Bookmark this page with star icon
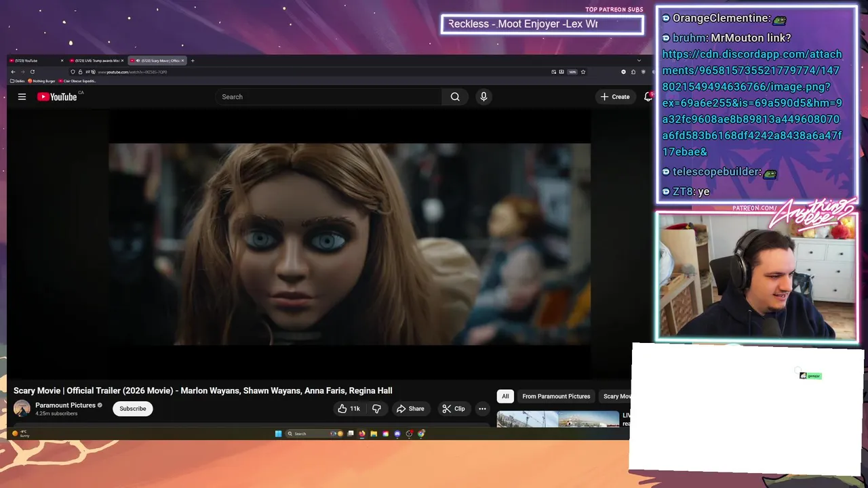Viewport: 868px width, 488px height. (583, 72)
